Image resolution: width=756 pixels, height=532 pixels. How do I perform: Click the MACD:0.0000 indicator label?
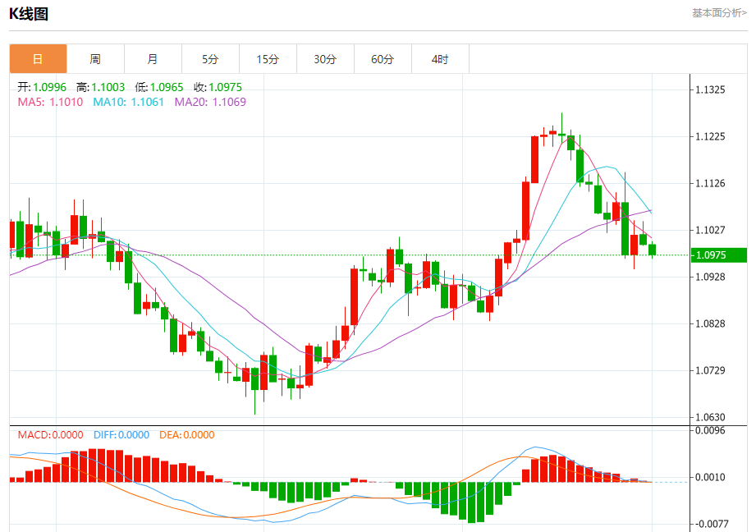pos(50,435)
